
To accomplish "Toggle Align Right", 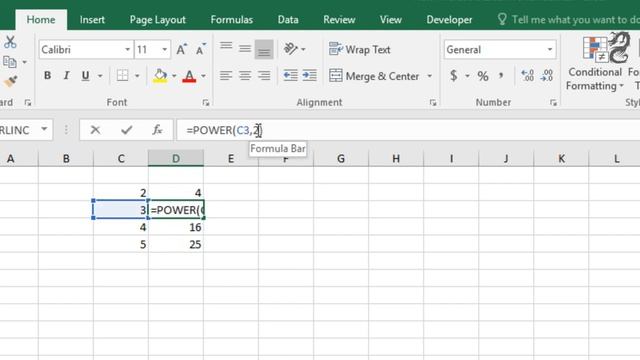I will [x=264, y=76].
